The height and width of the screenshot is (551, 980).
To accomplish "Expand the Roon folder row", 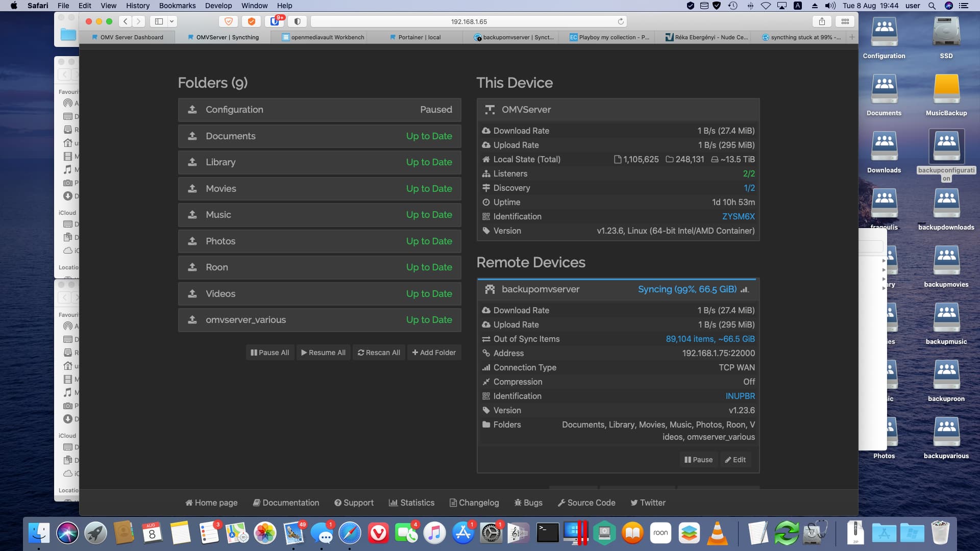I will 320,267.
